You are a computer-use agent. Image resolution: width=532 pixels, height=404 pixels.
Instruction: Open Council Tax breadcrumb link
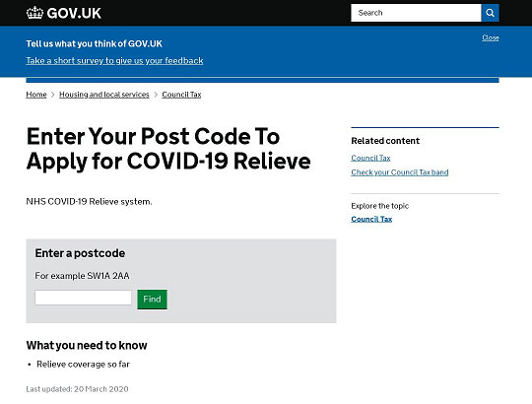click(181, 95)
